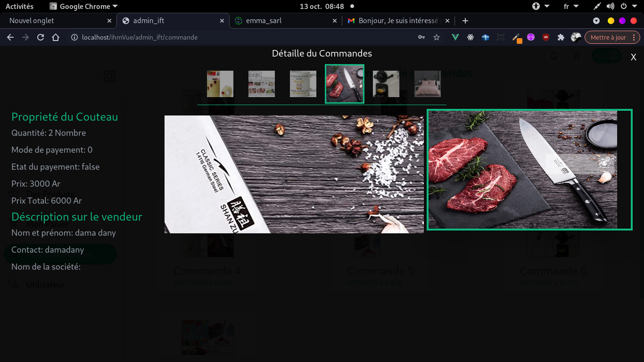Screen dimensions: 644x362
Task: Open the Extensions puzzle menu
Action: click(561, 37)
